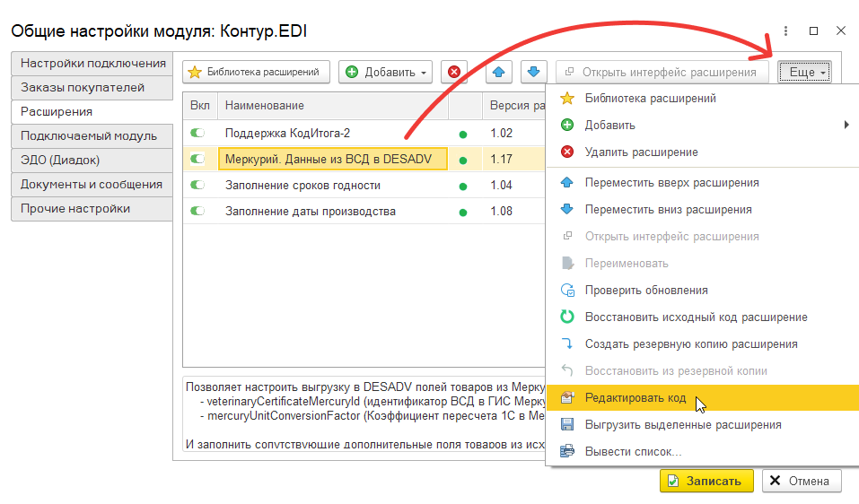Choose Восстановить из резервной копии menu entry
859x504 pixels.
point(702,370)
